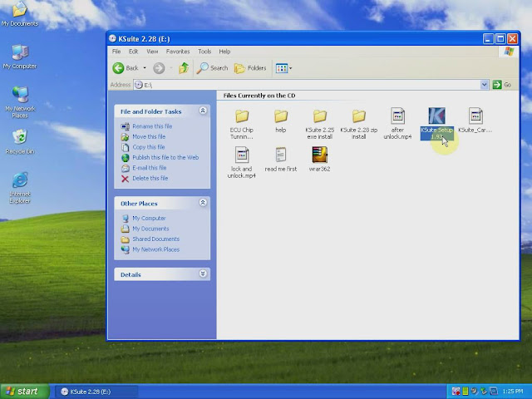Viewport: 532px width, 399px height.
Task: Expand the Address bar dropdown
Action: (484, 85)
